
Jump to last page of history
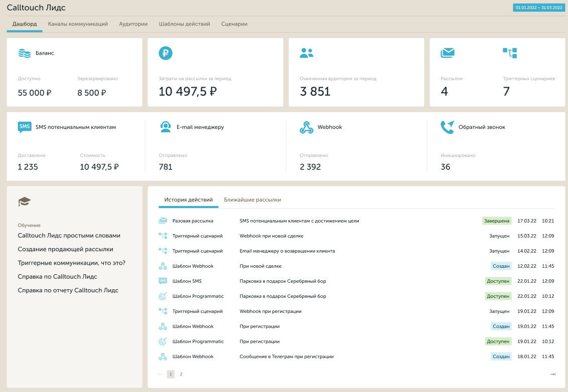pyautogui.click(x=553, y=374)
